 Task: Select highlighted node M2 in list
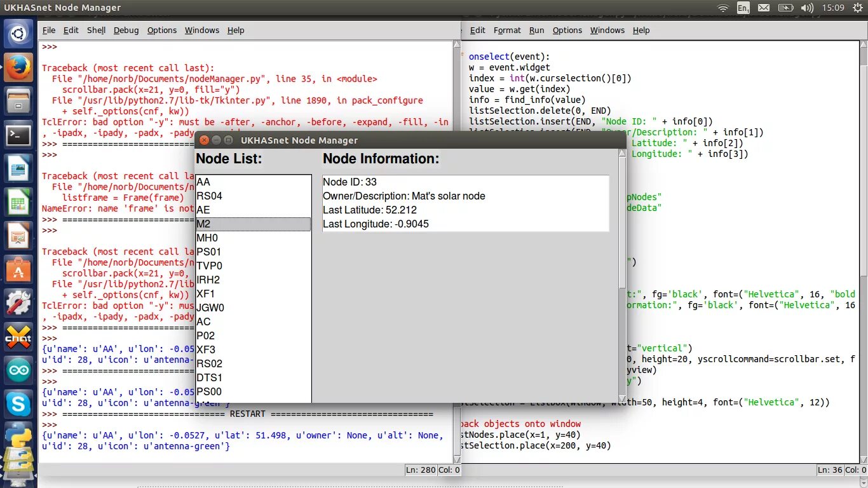tap(254, 224)
